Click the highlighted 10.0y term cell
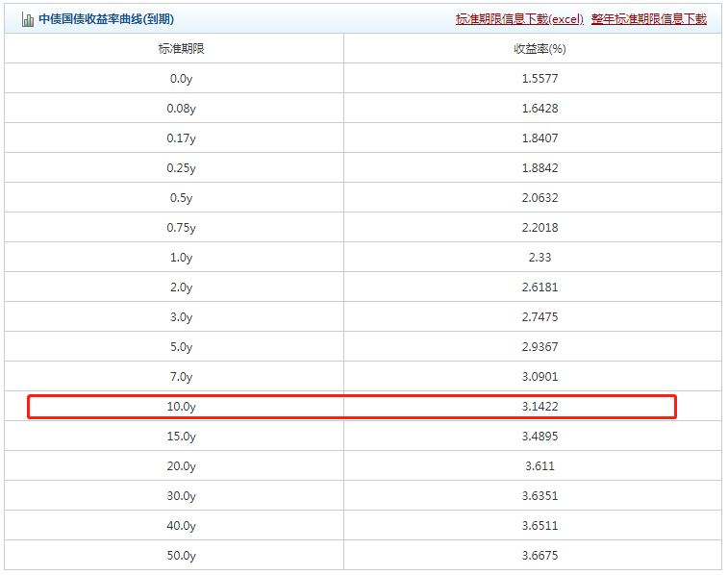This screenshot has height=575, width=728. pos(181,407)
